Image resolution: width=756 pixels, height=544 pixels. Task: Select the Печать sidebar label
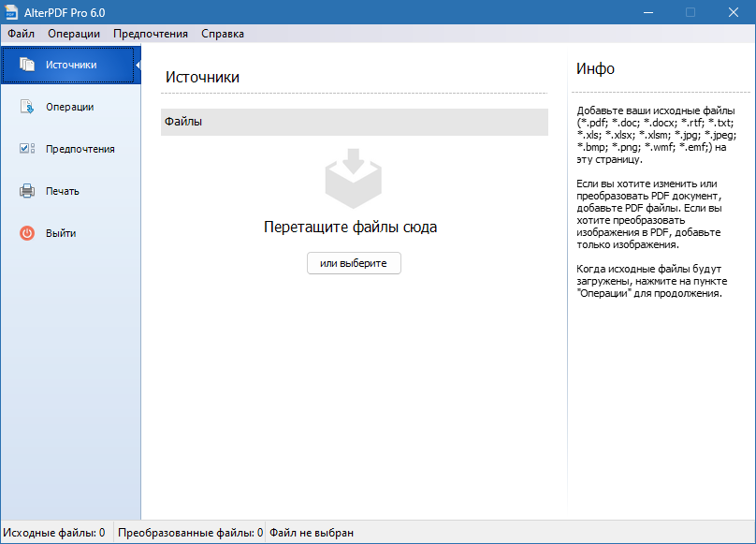(62, 191)
